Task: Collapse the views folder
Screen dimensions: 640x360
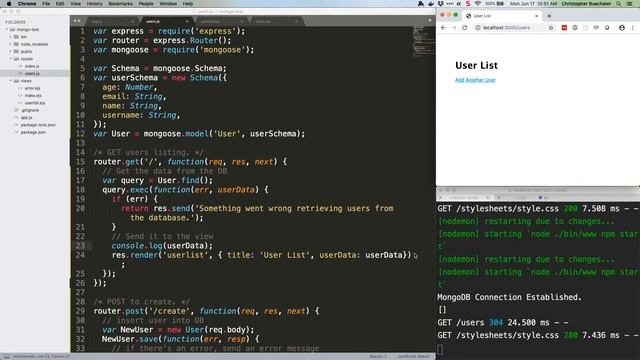Action: (11, 81)
